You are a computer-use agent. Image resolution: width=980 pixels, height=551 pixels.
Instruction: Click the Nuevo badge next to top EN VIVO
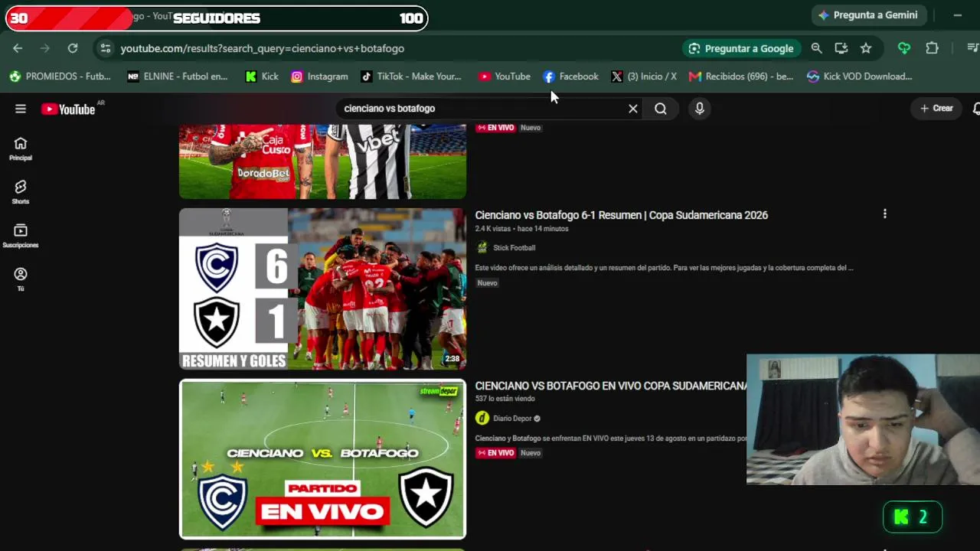[531, 128]
